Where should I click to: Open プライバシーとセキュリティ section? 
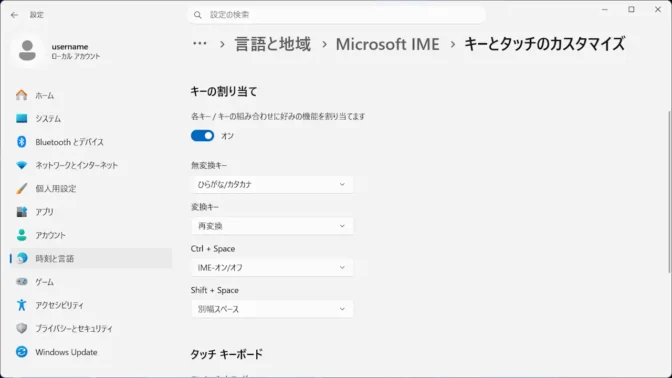(91, 328)
